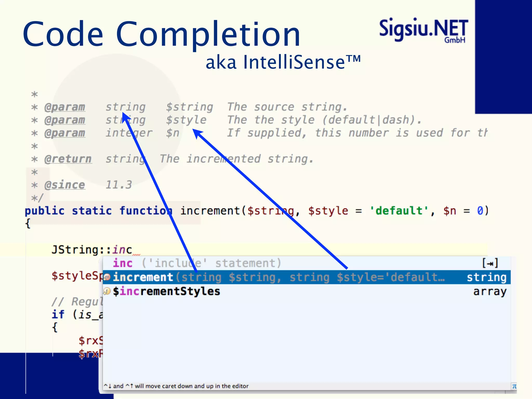
Task: Click 'JString::inc' in the editor line
Action: (x=92, y=250)
